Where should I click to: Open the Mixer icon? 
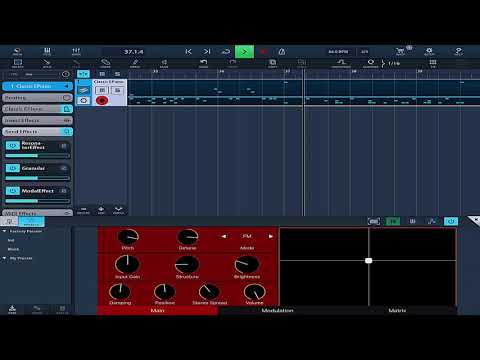coord(76,52)
